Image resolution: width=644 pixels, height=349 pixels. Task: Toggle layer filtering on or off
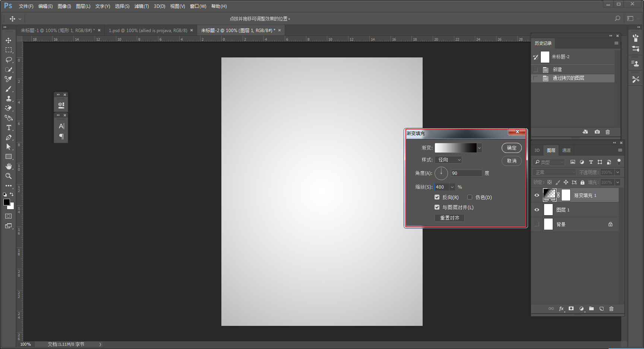tap(619, 161)
